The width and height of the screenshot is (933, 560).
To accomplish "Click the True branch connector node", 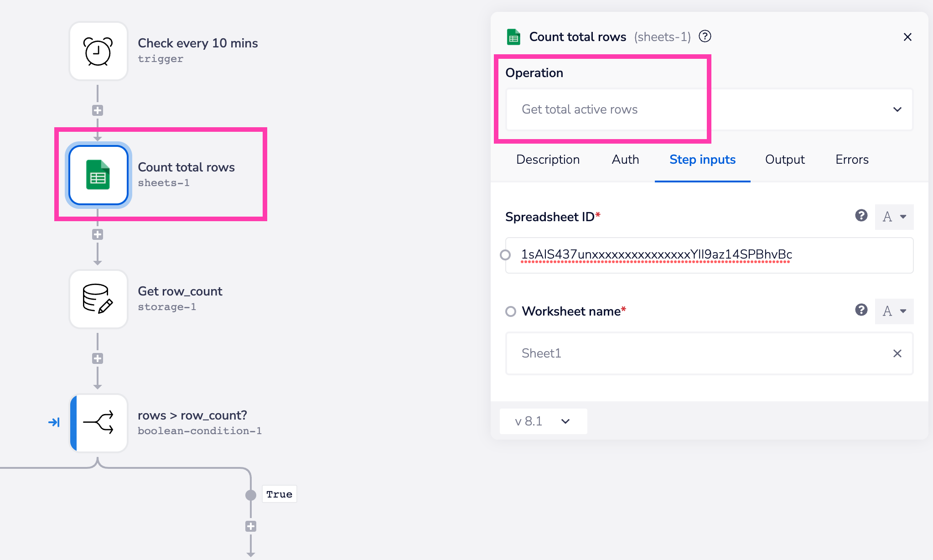I will point(251,495).
